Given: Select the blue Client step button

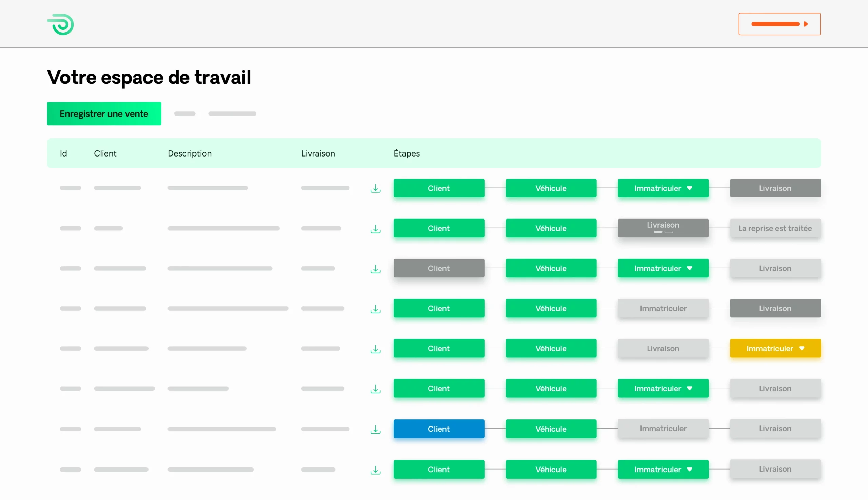Looking at the screenshot, I should [x=438, y=429].
